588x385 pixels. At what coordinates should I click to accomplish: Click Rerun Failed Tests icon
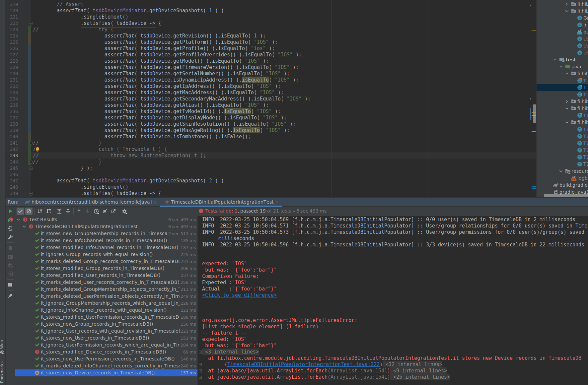coord(10,220)
